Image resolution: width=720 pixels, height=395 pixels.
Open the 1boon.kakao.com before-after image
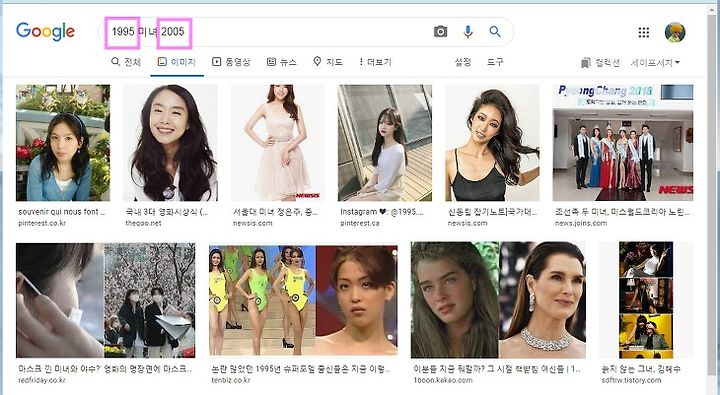pyautogui.click(x=498, y=300)
